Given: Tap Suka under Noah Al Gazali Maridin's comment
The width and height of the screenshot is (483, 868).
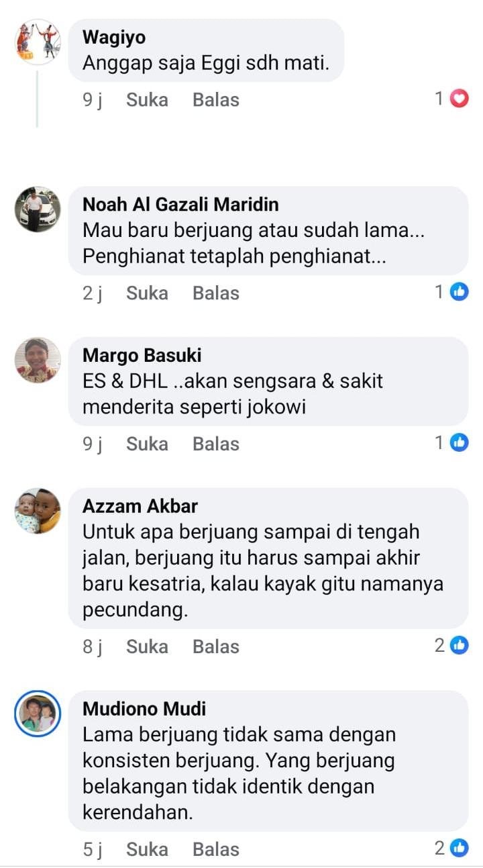Looking at the screenshot, I should (147, 293).
